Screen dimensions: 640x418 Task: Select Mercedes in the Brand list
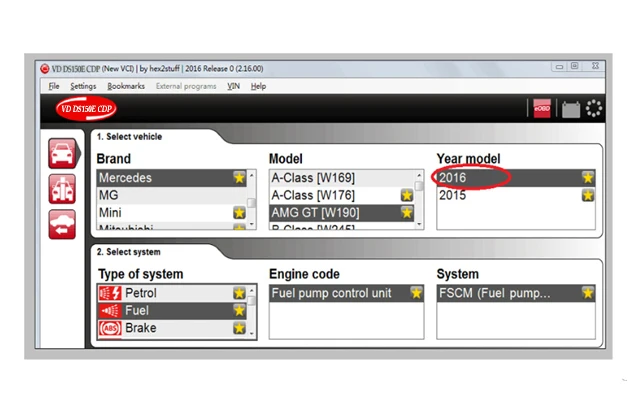coord(172,178)
